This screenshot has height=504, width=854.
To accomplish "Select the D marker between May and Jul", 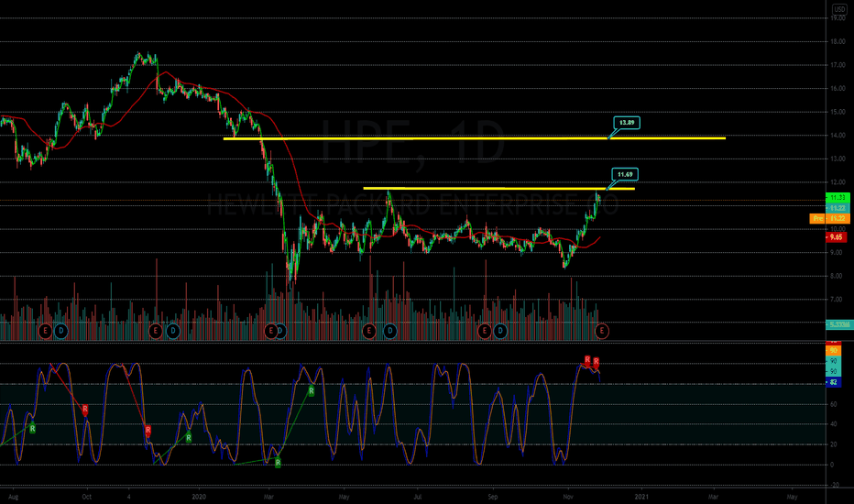I will 390,330.
